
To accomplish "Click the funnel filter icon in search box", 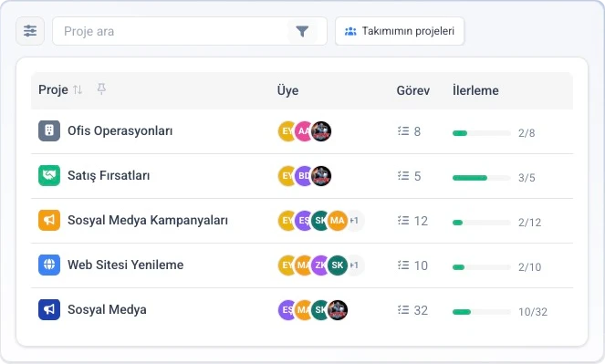I will [302, 31].
